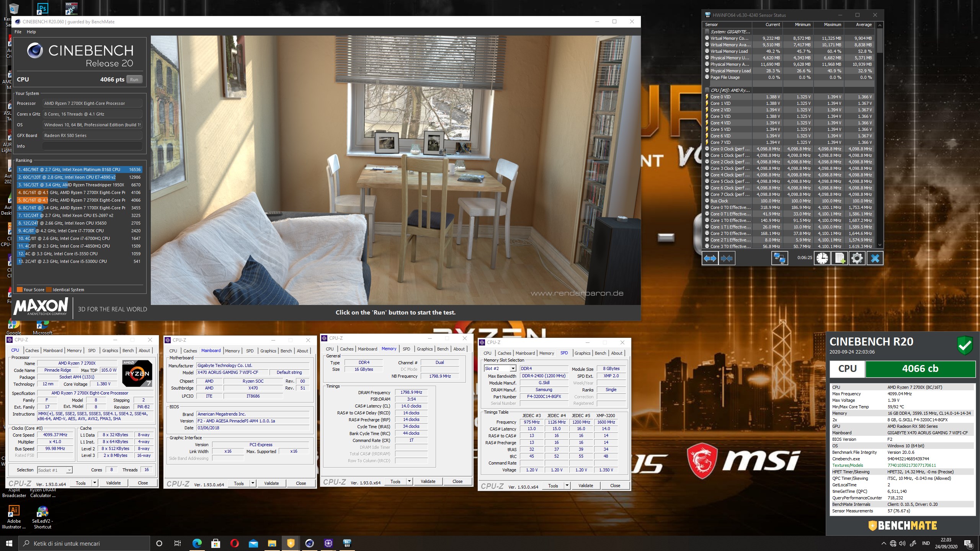Start HWiNFO logging with the sheet-plus icon
Image resolution: width=980 pixels, height=551 pixels.
pyautogui.click(x=840, y=258)
